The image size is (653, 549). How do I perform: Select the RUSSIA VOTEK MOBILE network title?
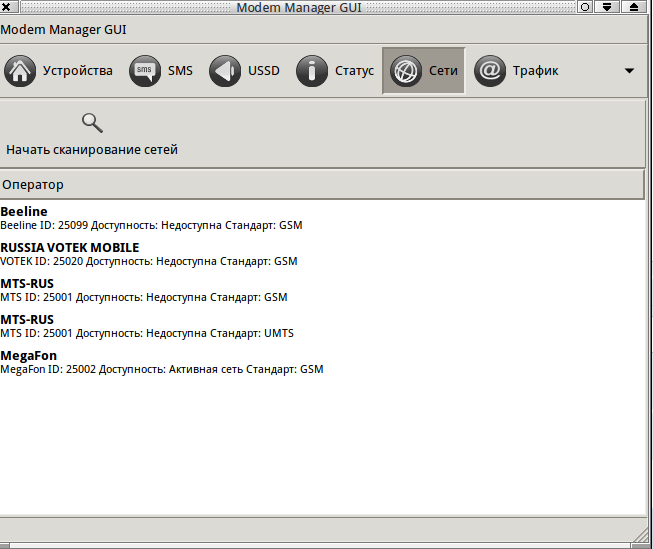(70, 248)
